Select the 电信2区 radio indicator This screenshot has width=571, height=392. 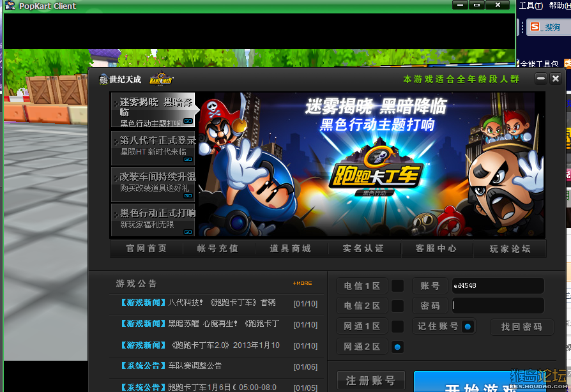point(397,306)
